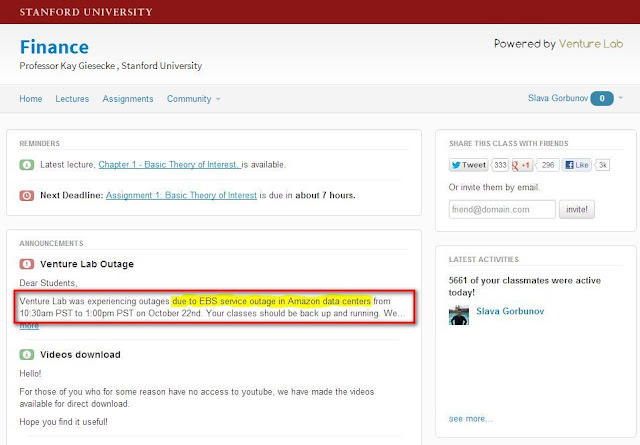Click the Twitter Tweet button
The image size is (640, 445).
[469, 165]
